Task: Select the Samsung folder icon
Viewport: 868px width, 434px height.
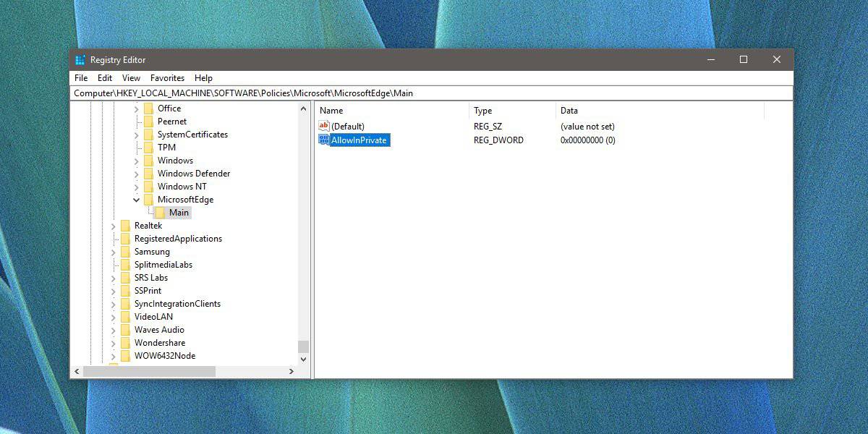Action: tap(126, 252)
